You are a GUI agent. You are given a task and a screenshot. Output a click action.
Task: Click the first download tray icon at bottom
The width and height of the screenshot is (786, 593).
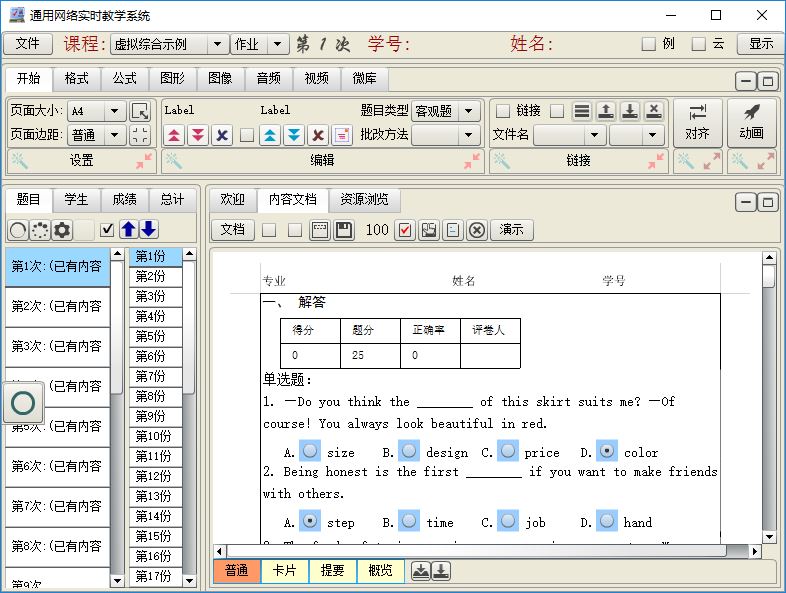coord(421,571)
